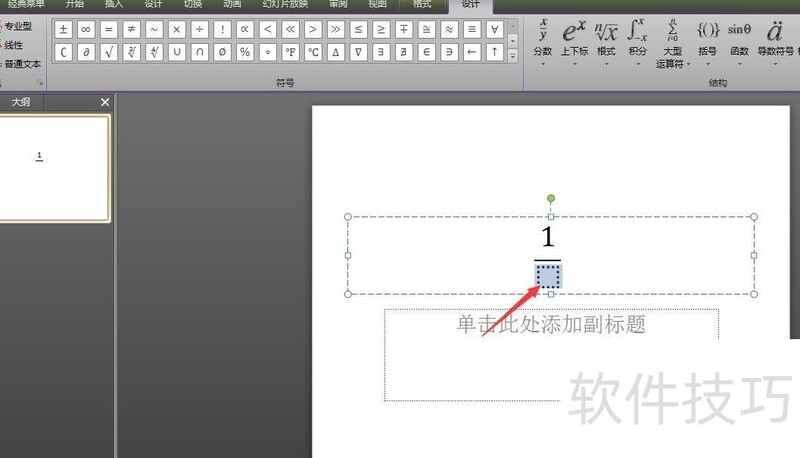
Task: Insert the square root symbol
Action: [x=109, y=52]
